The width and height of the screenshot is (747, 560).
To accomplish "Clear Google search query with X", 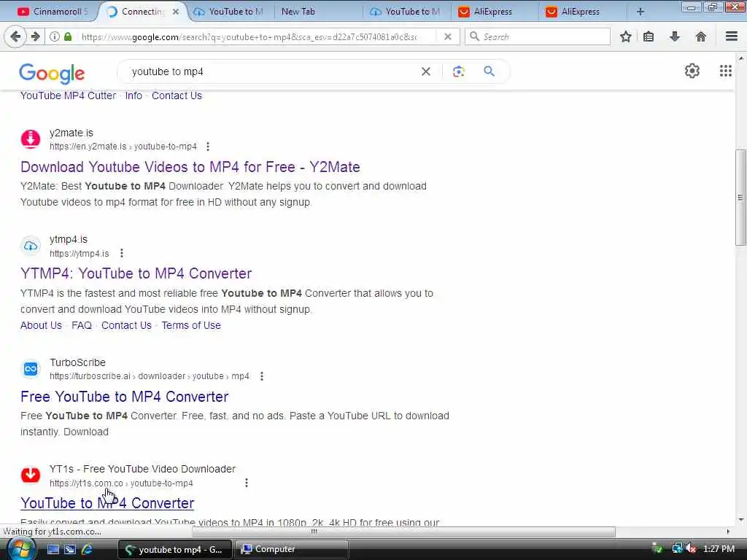I will [426, 71].
